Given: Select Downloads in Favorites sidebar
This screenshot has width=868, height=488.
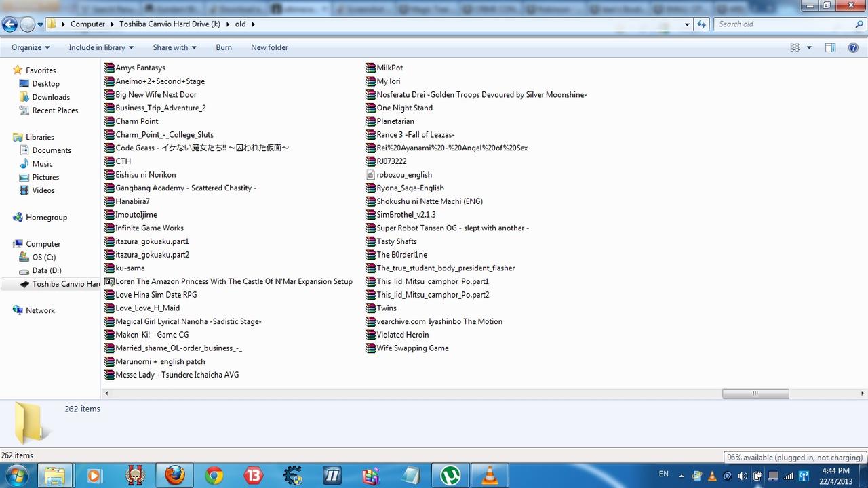Looking at the screenshot, I should [51, 97].
